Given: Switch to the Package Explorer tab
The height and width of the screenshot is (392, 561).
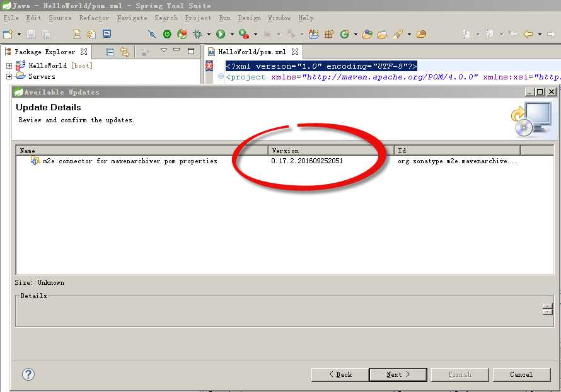Looking at the screenshot, I should 45,52.
